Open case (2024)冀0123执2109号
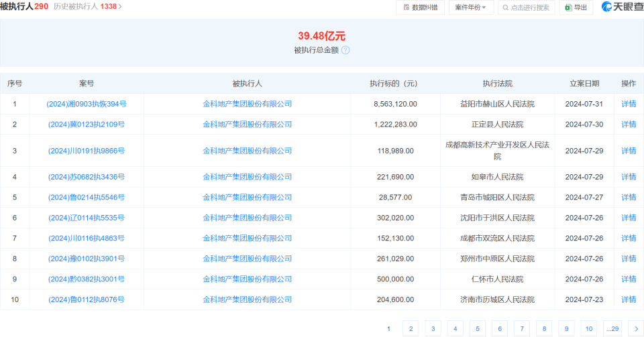644x337 pixels. (x=87, y=125)
